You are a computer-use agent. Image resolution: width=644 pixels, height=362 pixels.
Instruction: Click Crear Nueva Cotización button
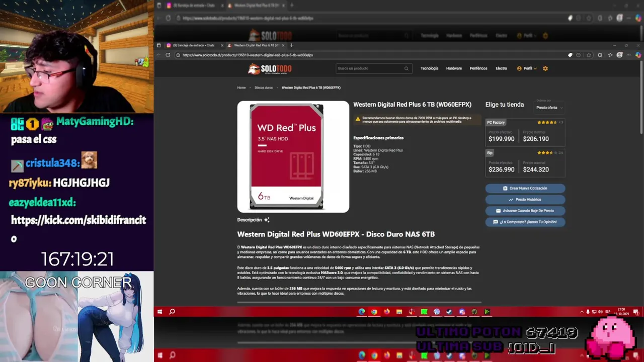coord(525,188)
